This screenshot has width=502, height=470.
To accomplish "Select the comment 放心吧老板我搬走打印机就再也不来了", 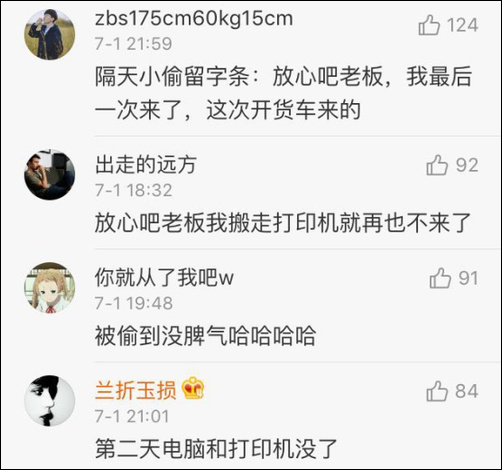I will click(283, 223).
